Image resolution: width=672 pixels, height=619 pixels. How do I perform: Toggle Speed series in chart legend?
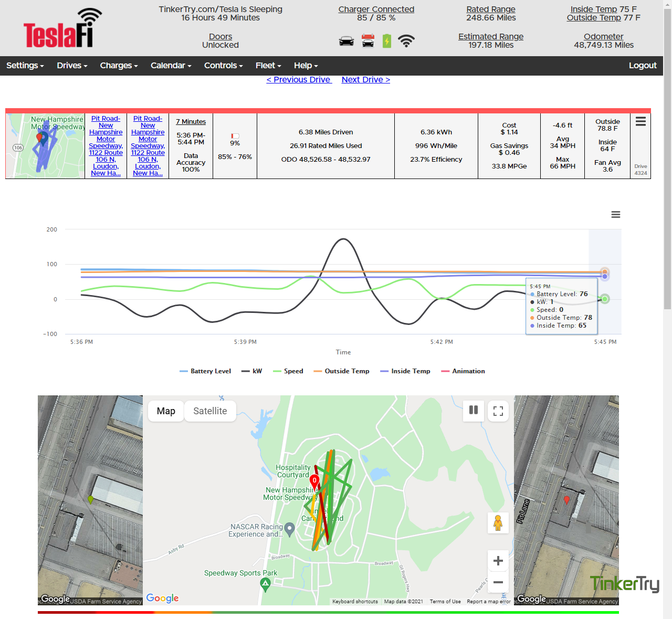(288, 371)
